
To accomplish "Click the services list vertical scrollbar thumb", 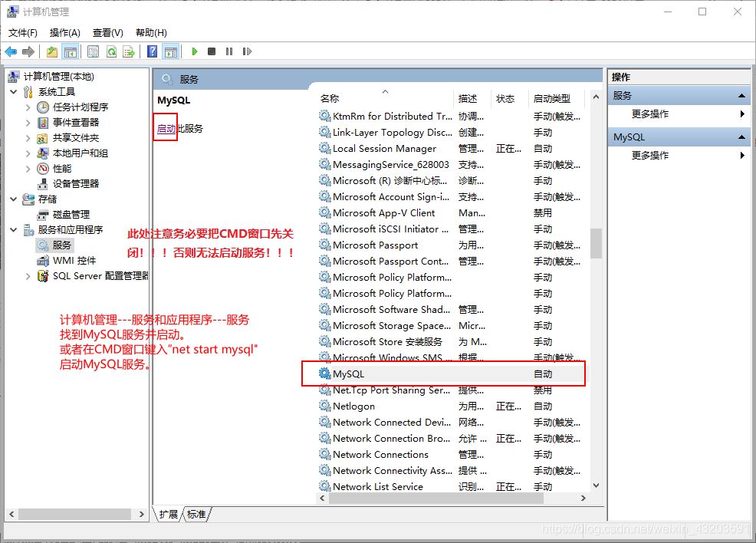I will 596,243.
